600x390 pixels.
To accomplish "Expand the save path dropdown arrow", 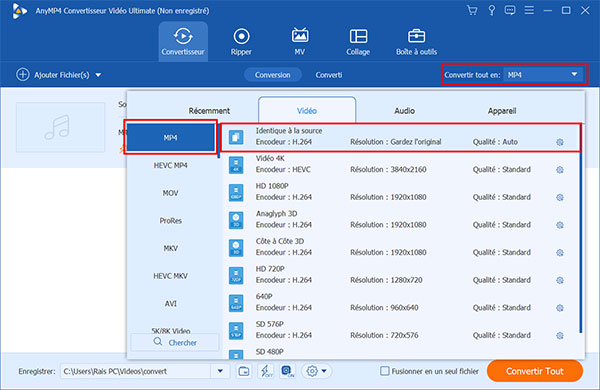I will (220, 371).
